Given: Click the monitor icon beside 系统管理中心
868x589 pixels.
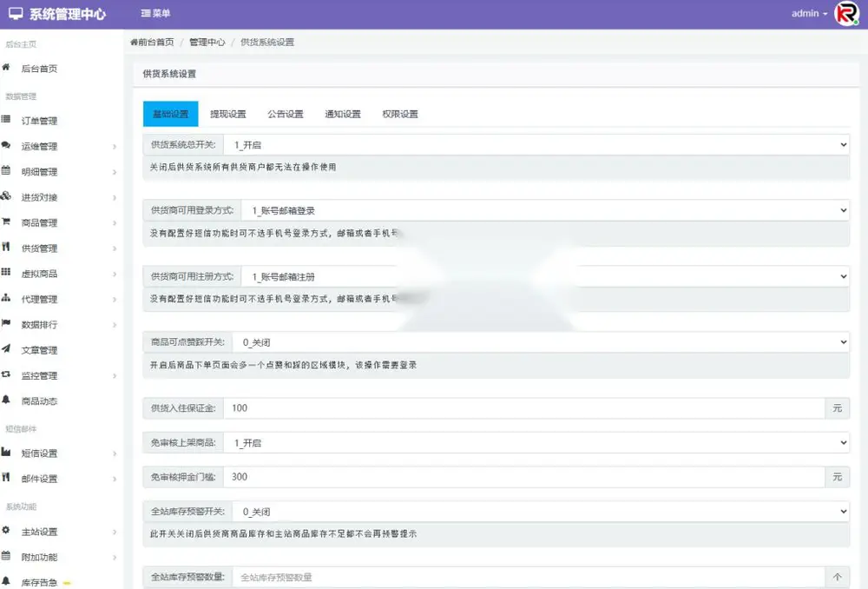Looking at the screenshot, I should [16, 13].
